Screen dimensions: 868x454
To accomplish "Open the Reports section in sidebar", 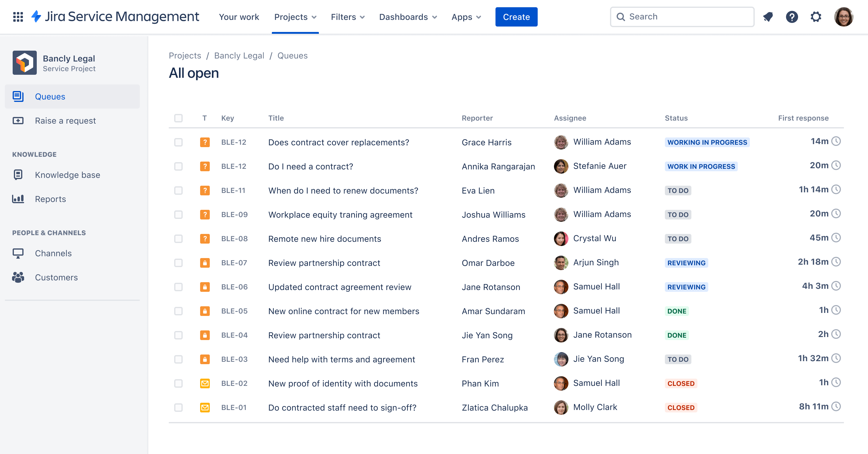I will [x=51, y=199].
